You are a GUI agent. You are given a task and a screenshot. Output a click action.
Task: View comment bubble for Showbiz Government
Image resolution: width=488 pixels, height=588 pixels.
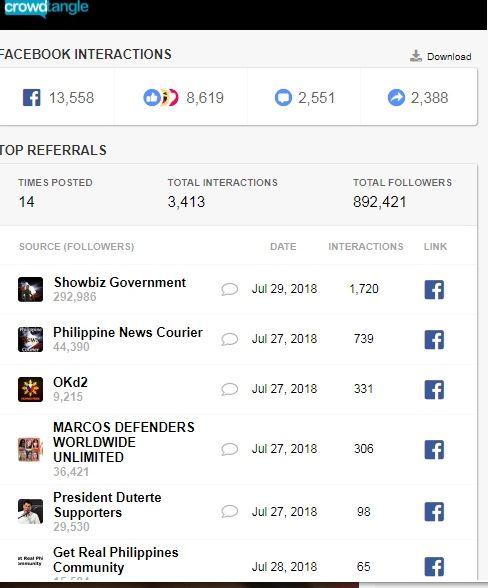coord(229,289)
